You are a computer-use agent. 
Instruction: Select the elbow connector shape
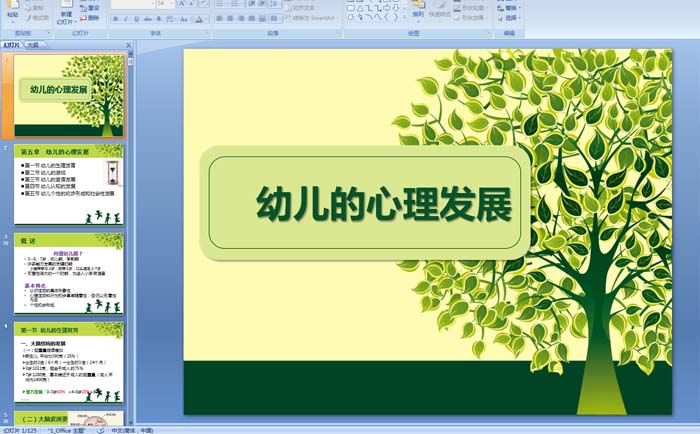click(369, 8)
